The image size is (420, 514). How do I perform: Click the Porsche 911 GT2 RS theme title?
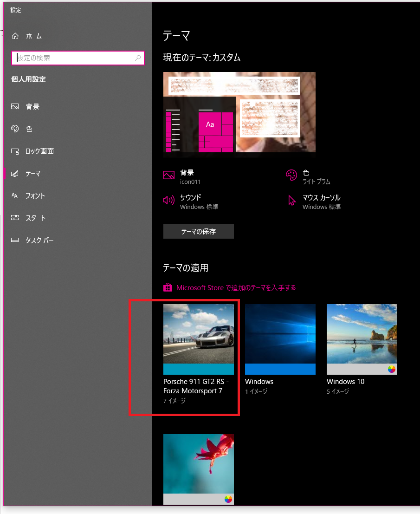(196, 386)
